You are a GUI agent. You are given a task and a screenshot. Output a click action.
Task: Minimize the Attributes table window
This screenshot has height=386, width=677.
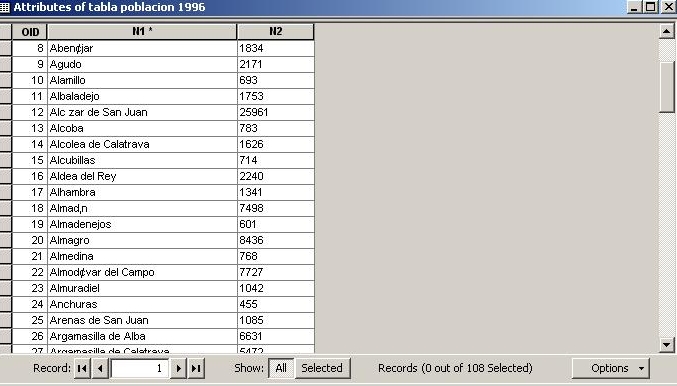pos(634,7)
